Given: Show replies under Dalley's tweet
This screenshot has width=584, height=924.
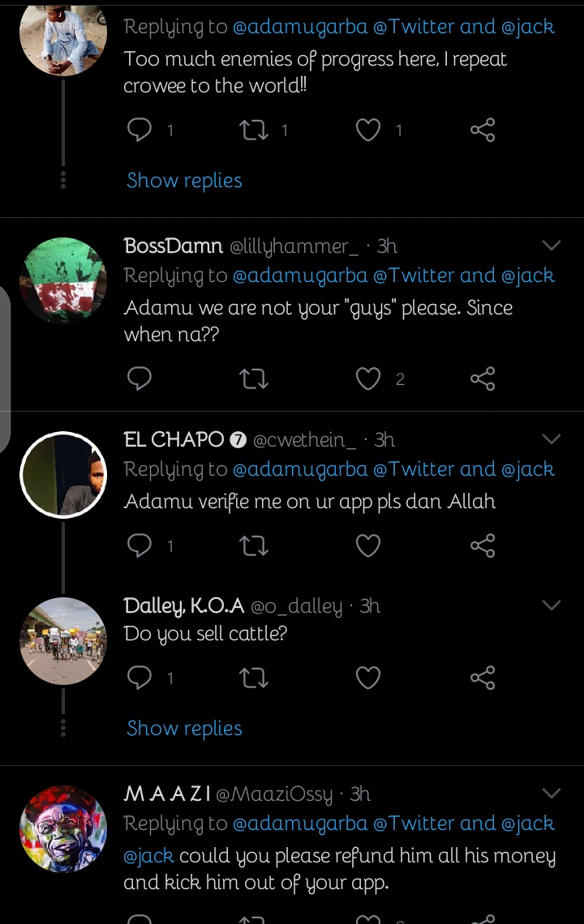Looking at the screenshot, I should [x=184, y=728].
